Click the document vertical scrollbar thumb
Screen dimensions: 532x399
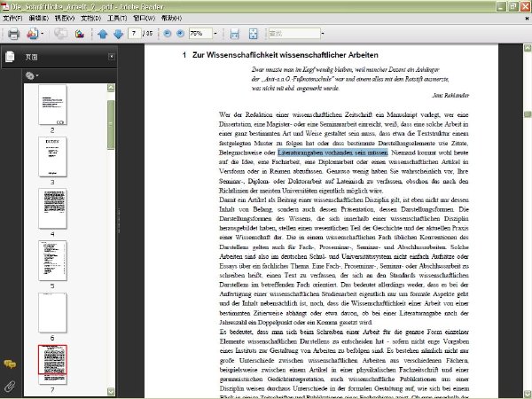click(x=528, y=114)
